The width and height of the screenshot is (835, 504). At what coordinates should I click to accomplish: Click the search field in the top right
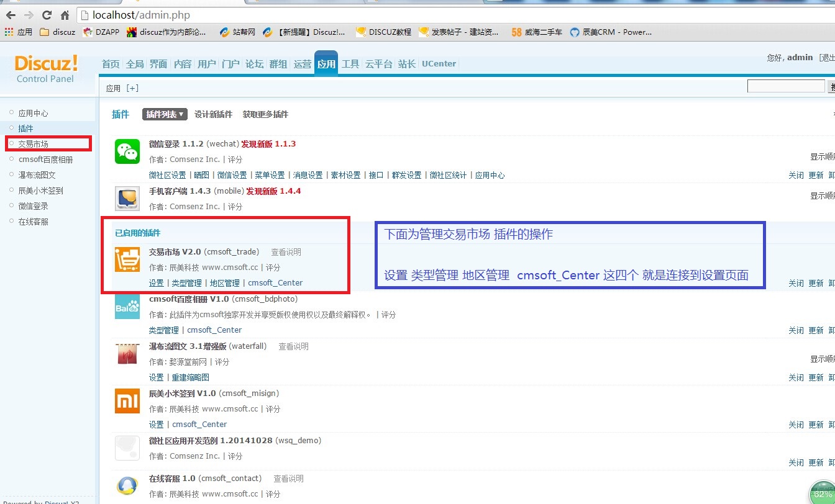[x=786, y=86]
